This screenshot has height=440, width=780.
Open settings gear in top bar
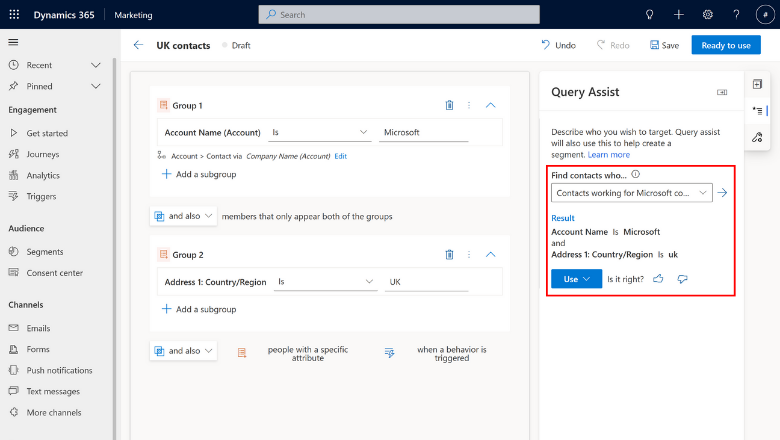707,15
